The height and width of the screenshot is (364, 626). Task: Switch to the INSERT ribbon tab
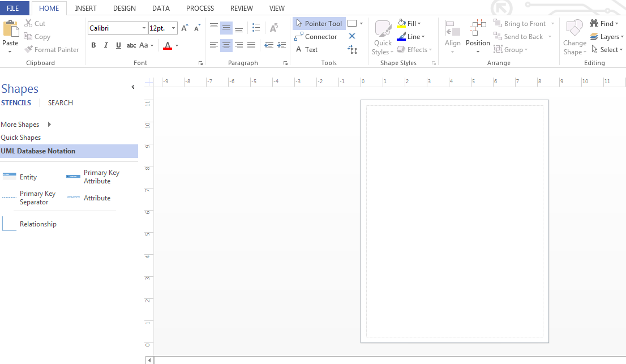[86, 8]
